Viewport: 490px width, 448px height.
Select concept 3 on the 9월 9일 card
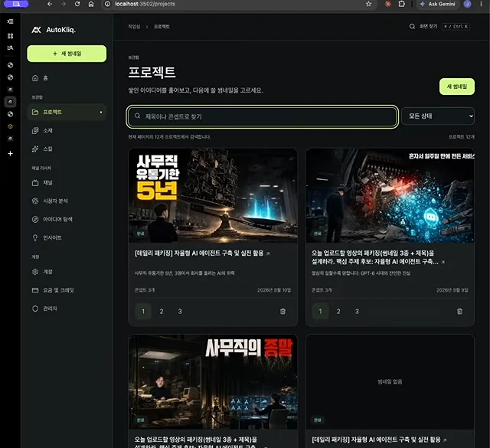(x=357, y=312)
